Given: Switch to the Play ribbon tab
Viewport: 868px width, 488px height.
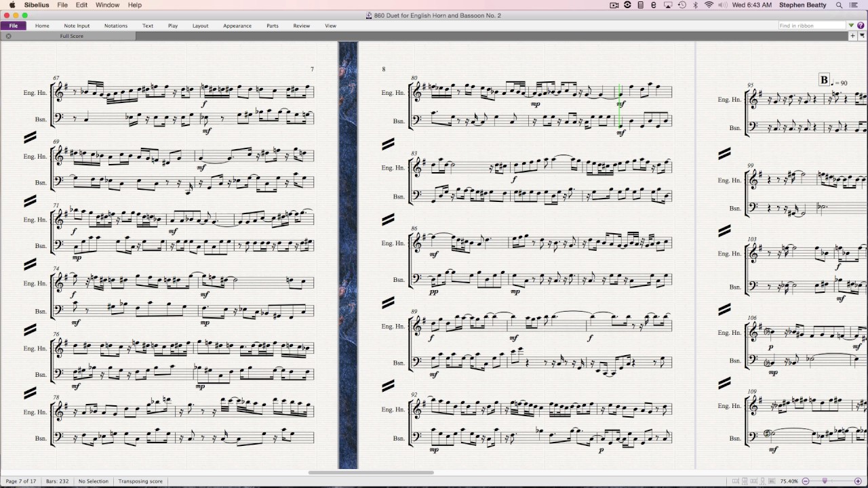Looking at the screenshot, I should click(173, 26).
